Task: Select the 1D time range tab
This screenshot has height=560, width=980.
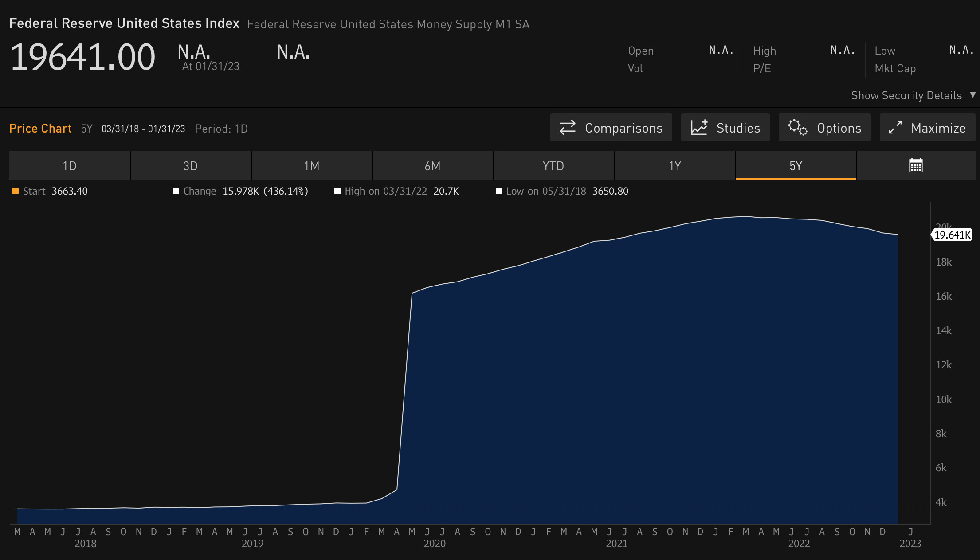Action: [x=70, y=166]
